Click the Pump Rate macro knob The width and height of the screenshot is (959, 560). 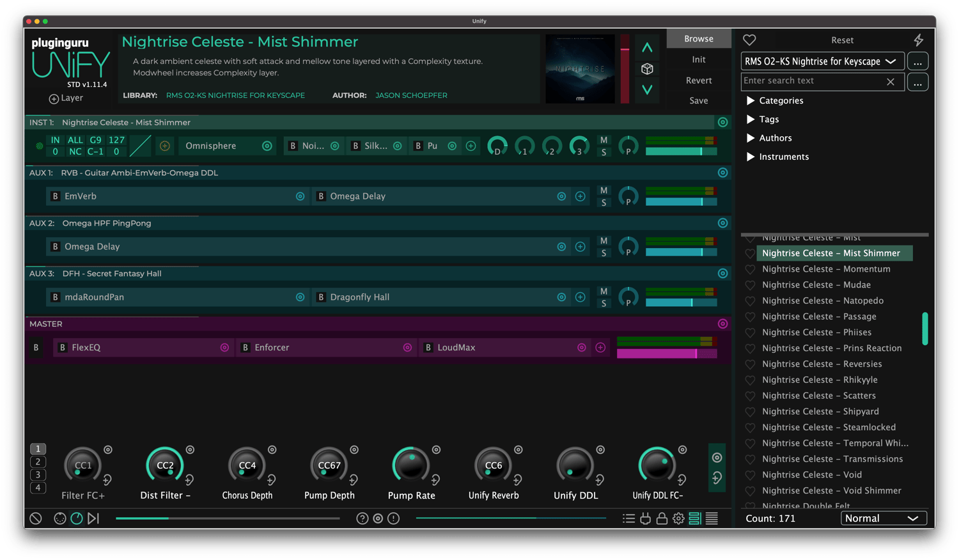click(410, 465)
